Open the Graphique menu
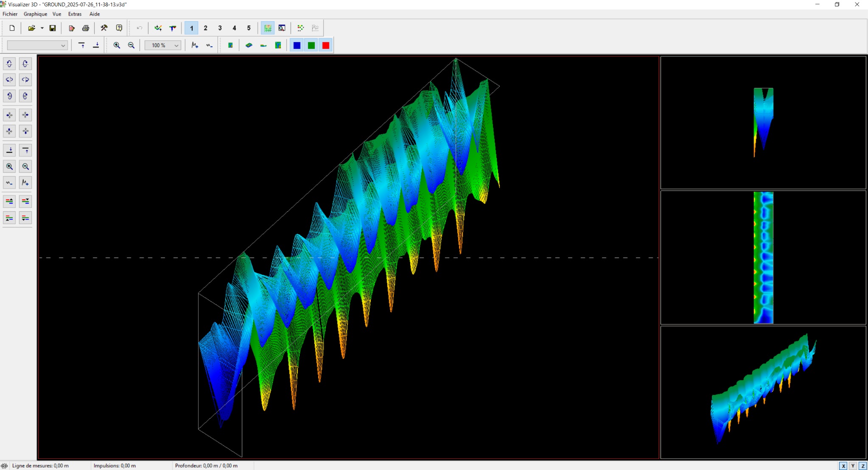 tap(35, 14)
